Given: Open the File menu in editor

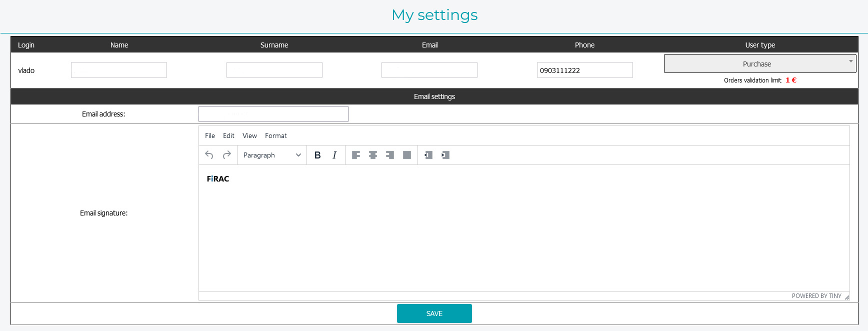Looking at the screenshot, I should point(210,135).
